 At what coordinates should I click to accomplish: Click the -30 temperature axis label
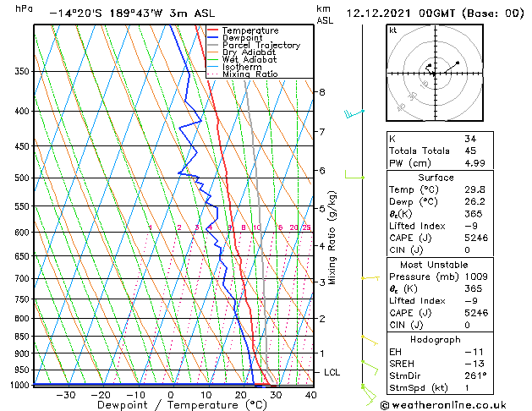pyautogui.click(x=65, y=395)
